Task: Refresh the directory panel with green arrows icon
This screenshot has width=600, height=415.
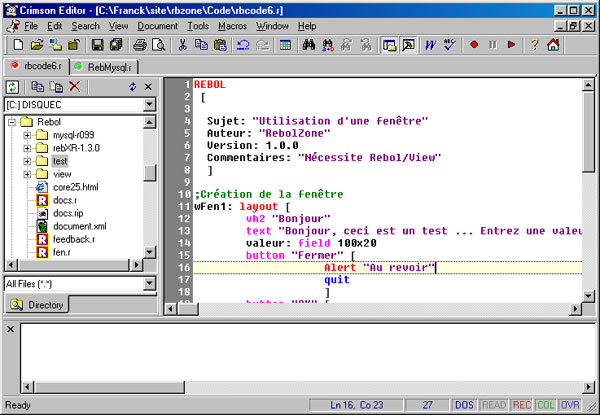Action: point(12,87)
